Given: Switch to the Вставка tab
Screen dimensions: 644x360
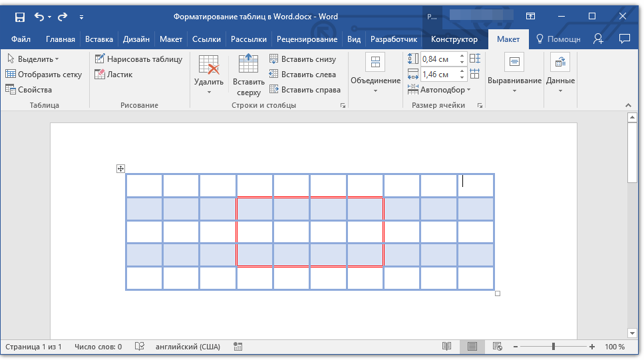Looking at the screenshot, I should pyautogui.click(x=99, y=39).
